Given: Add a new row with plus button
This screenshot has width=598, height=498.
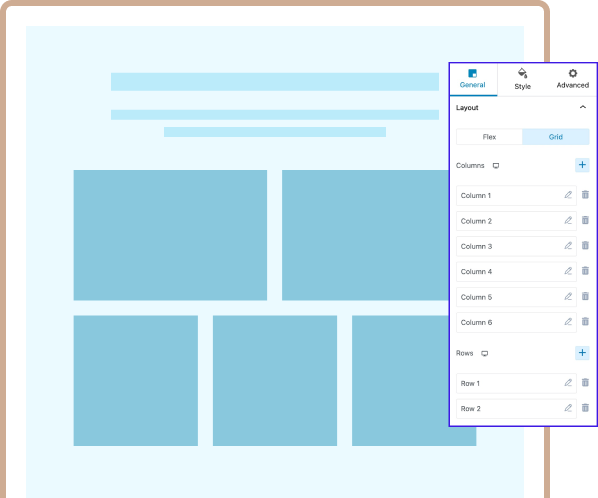Looking at the screenshot, I should coord(582,353).
